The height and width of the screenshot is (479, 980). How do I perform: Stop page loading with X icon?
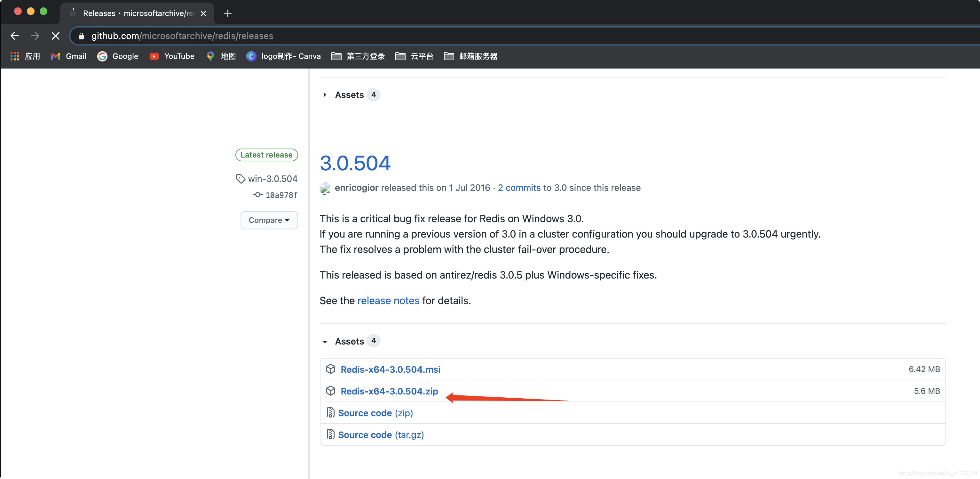[x=56, y=36]
